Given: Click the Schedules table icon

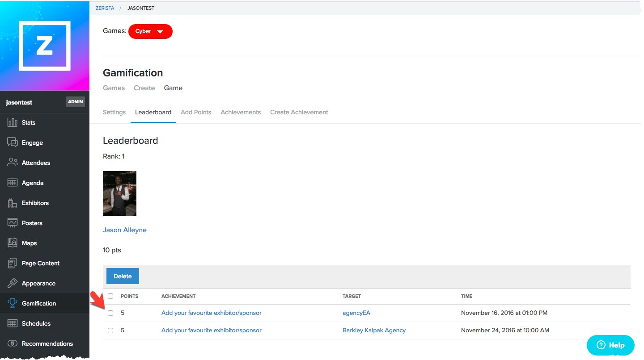Looking at the screenshot, I should tap(13, 323).
